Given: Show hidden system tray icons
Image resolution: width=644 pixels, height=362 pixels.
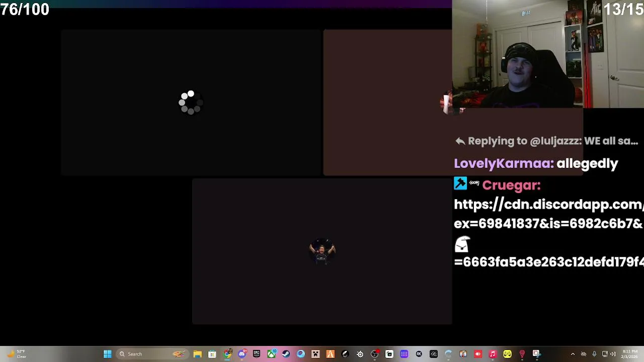Looking at the screenshot, I should [x=573, y=354].
